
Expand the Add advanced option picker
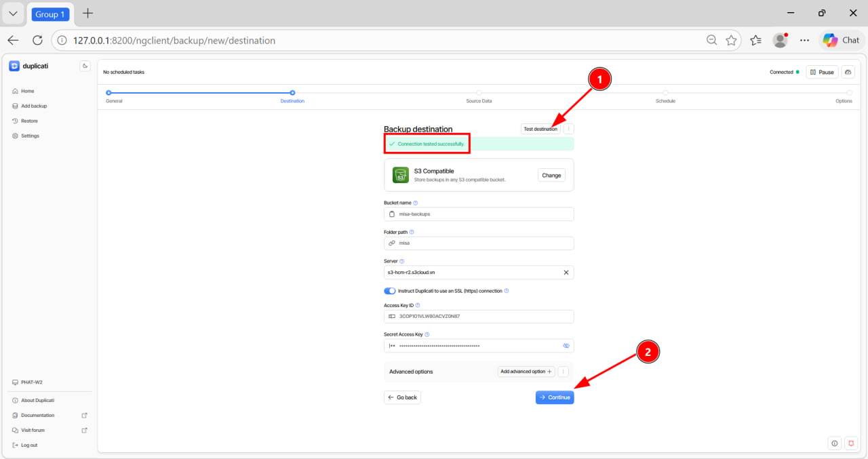point(526,372)
